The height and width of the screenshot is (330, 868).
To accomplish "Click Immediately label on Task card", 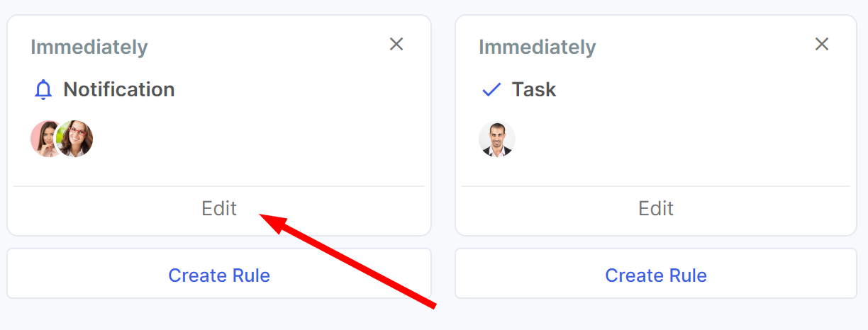I will pyautogui.click(x=538, y=47).
